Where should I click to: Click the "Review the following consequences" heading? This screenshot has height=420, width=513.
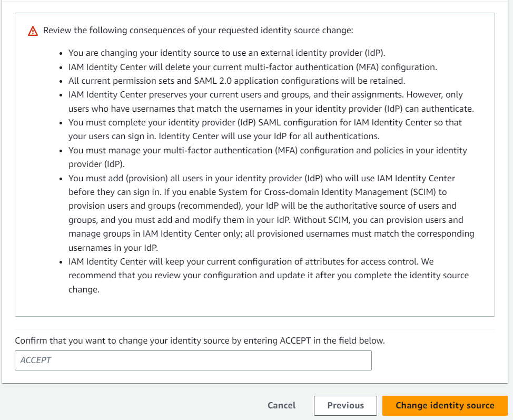[x=198, y=30]
